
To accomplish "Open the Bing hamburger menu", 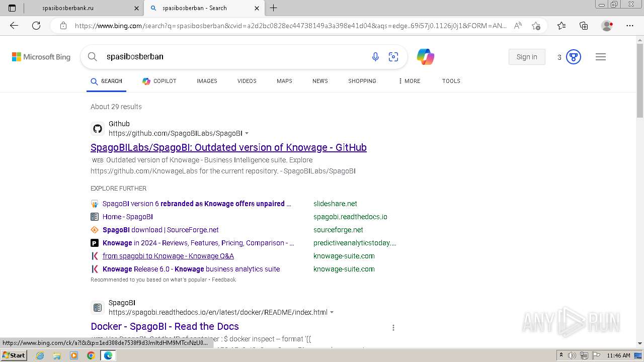I will click(x=601, y=57).
